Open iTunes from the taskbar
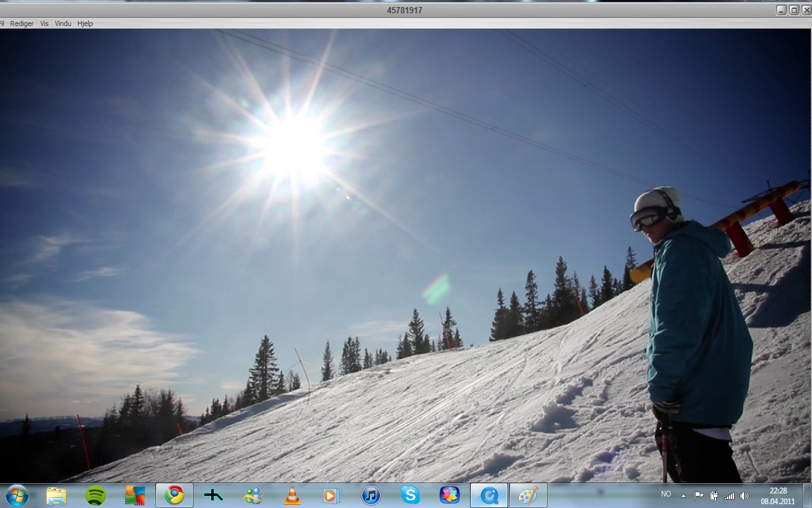This screenshot has width=812, height=508. 370,495
